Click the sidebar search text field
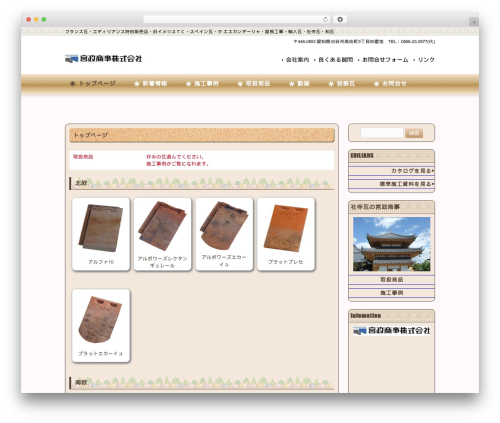500x423 pixels. [382, 133]
